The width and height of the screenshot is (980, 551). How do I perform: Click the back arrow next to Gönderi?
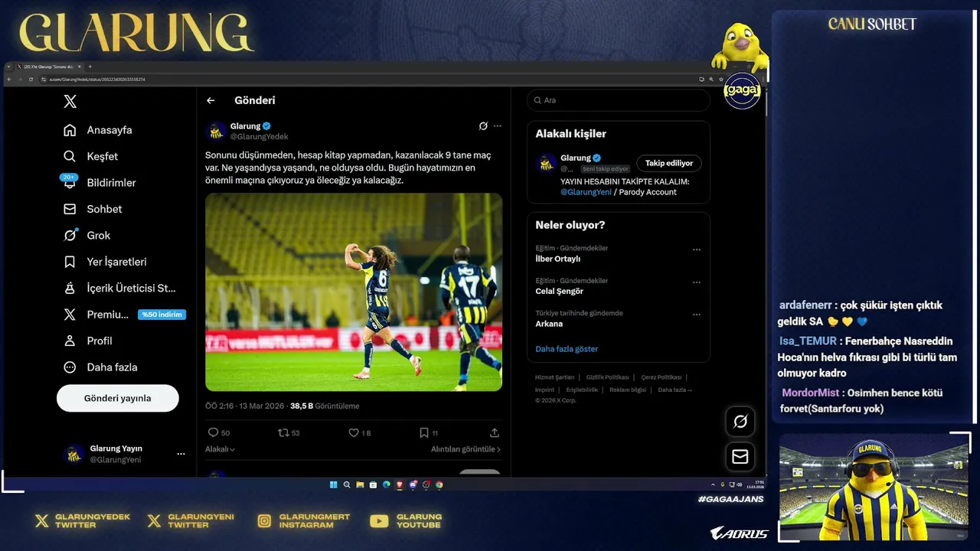click(211, 100)
